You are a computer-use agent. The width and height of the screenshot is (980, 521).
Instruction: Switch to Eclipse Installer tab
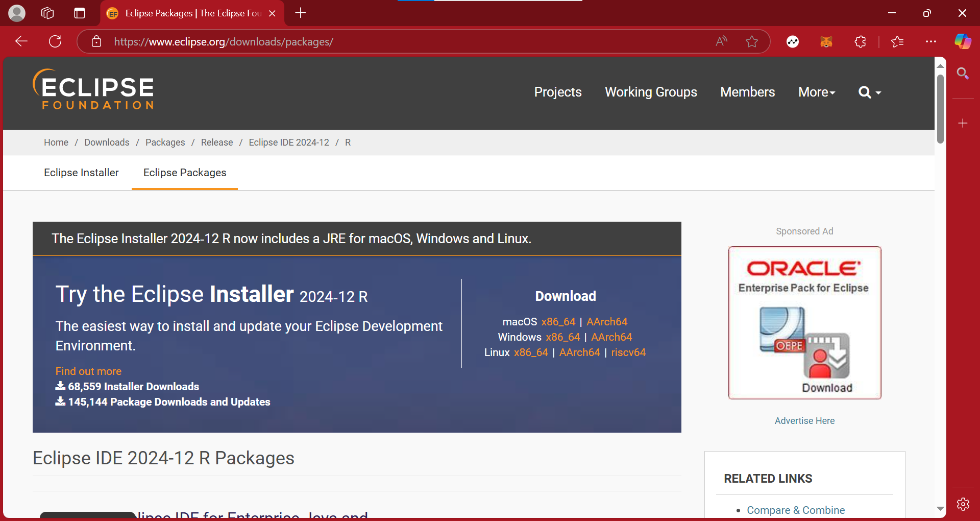pyautogui.click(x=81, y=173)
